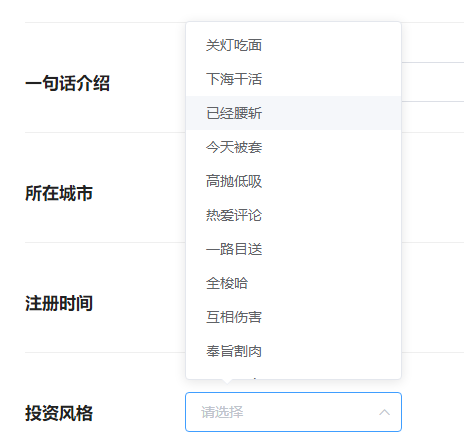
Task: Click the 所在城市 field label
Action: (59, 193)
